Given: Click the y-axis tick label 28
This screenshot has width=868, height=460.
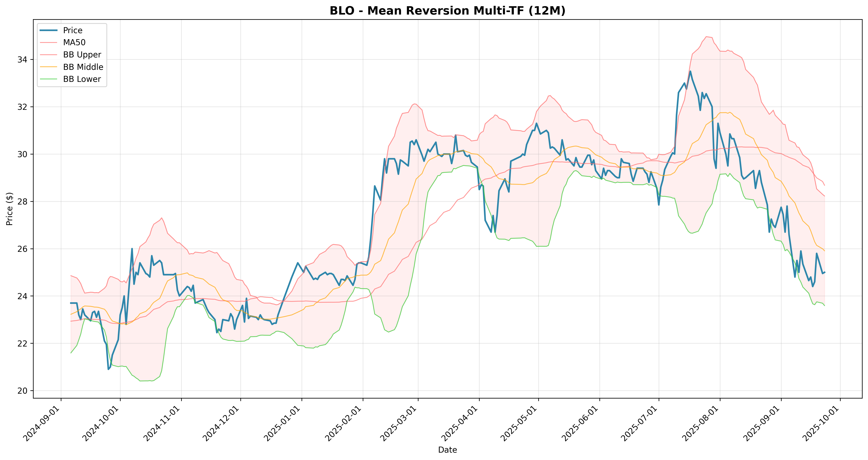Looking at the screenshot, I should (x=23, y=201).
